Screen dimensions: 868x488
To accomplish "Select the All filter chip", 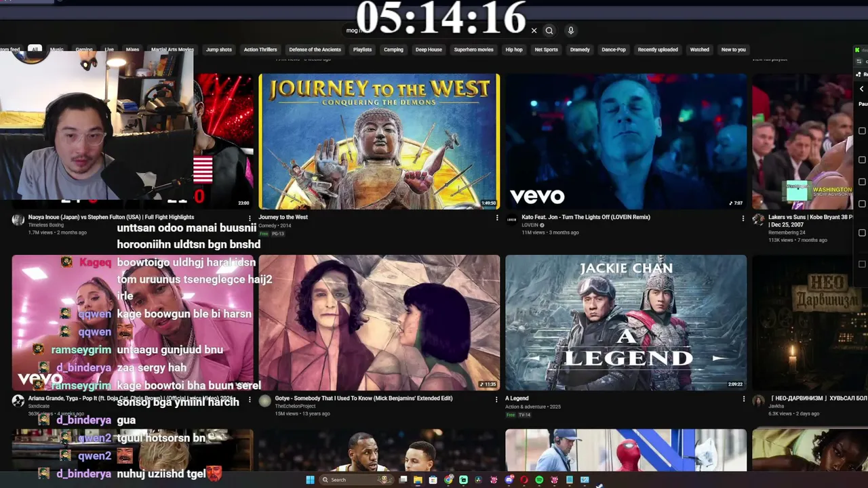I will pyautogui.click(x=35, y=49).
